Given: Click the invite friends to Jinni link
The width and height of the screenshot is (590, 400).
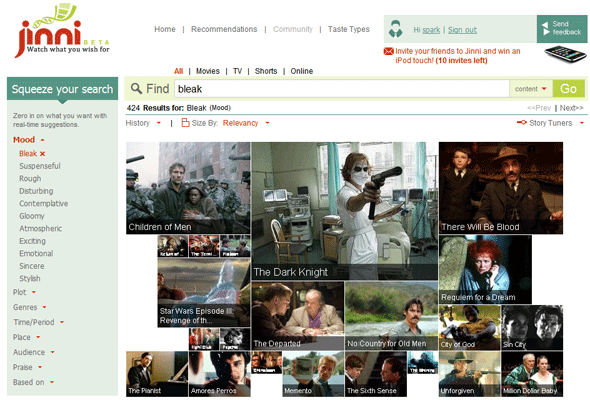Looking at the screenshot, I should [458, 56].
